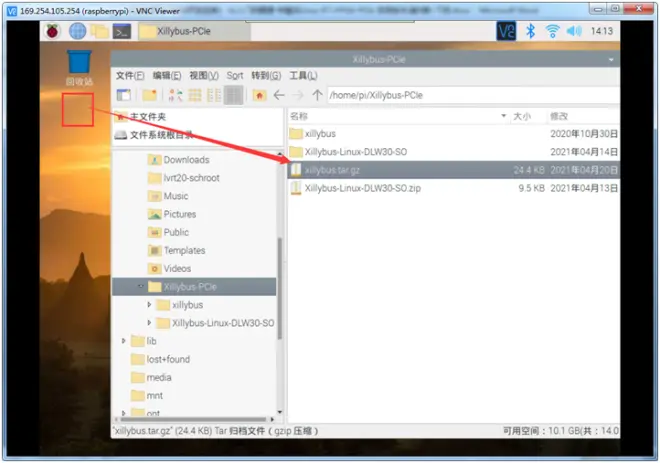Open the file manager taskbar launcher
Viewport: 660px width, 463px height.
pyautogui.click(x=100, y=32)
